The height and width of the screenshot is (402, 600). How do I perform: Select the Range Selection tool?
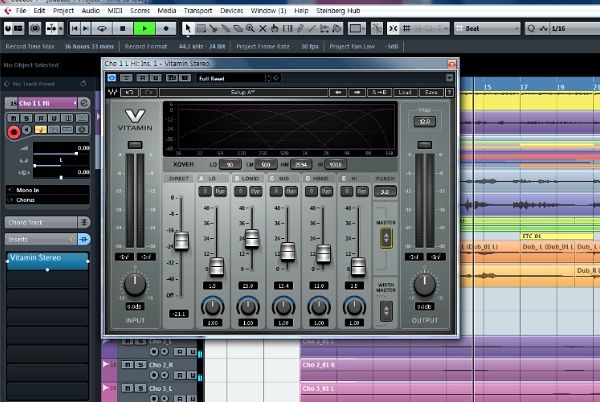click(201, 28)
